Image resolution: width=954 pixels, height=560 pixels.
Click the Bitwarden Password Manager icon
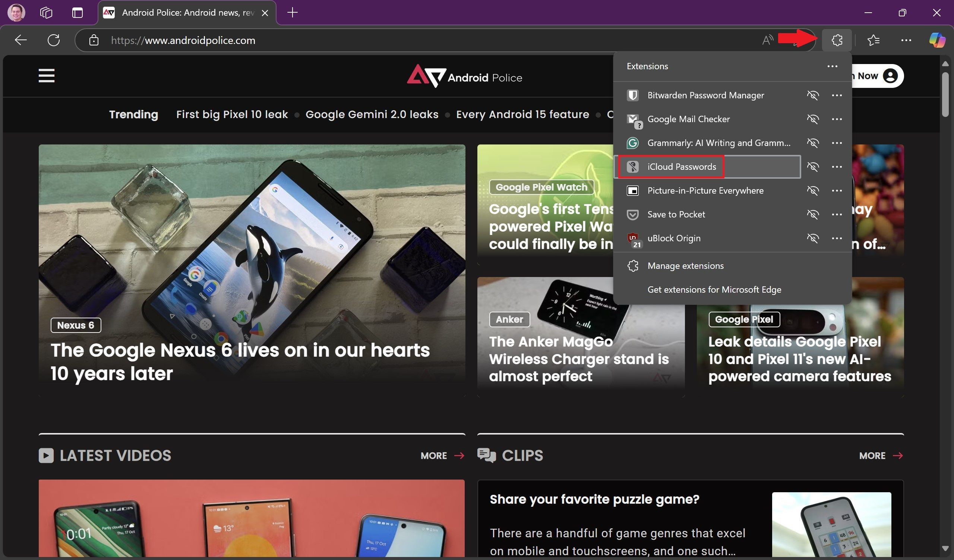pos(633,95)
